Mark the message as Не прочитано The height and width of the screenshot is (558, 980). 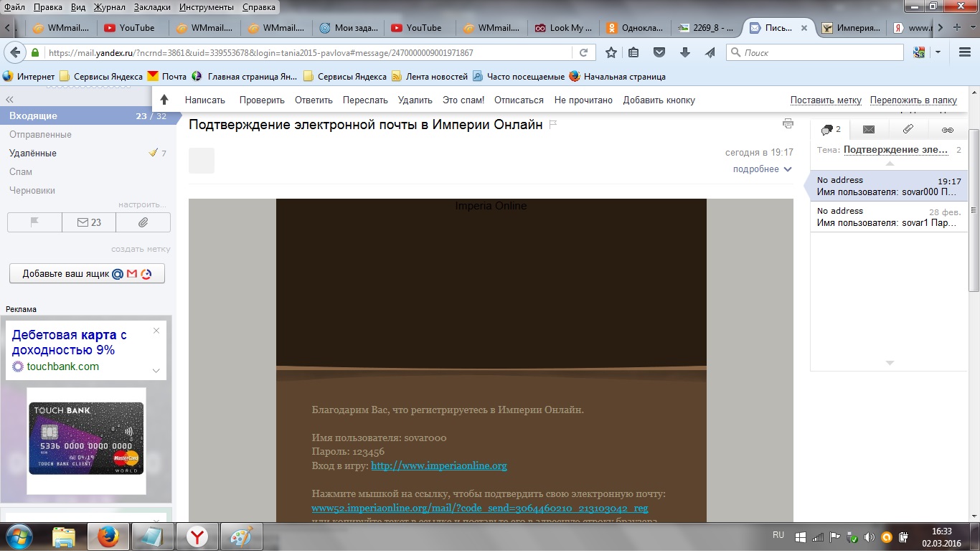pyautogui.click(x=583, y=100)
